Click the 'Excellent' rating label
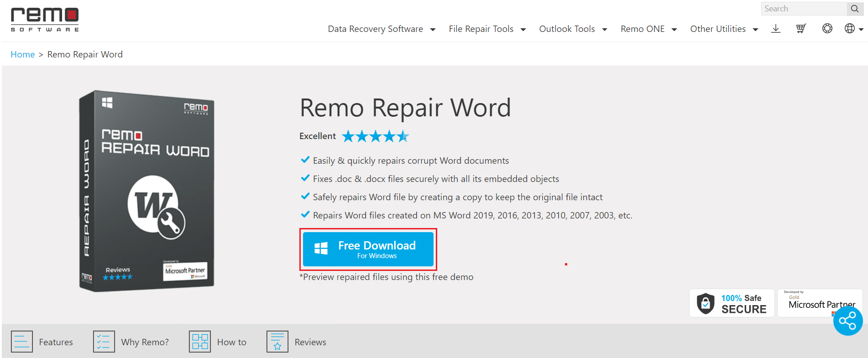Viewport: 868px width, 358px height. tap(318, 136)
